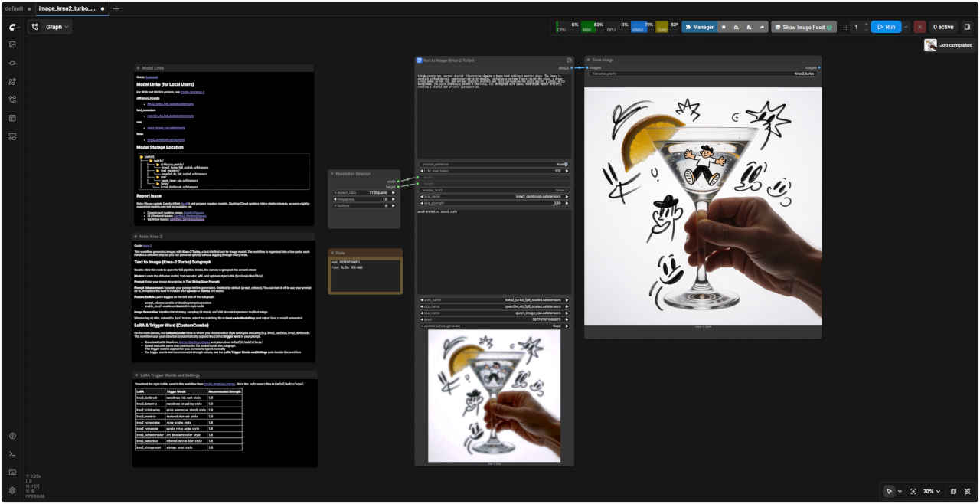Decrease the megapixels value arrow

click(335, 199)
